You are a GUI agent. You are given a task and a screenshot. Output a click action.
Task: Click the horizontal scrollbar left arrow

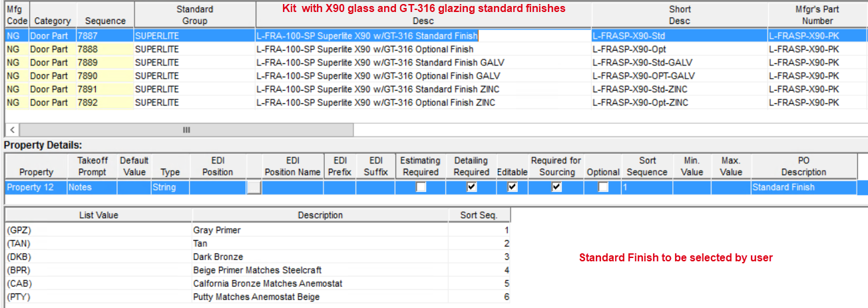click(13, 129)
